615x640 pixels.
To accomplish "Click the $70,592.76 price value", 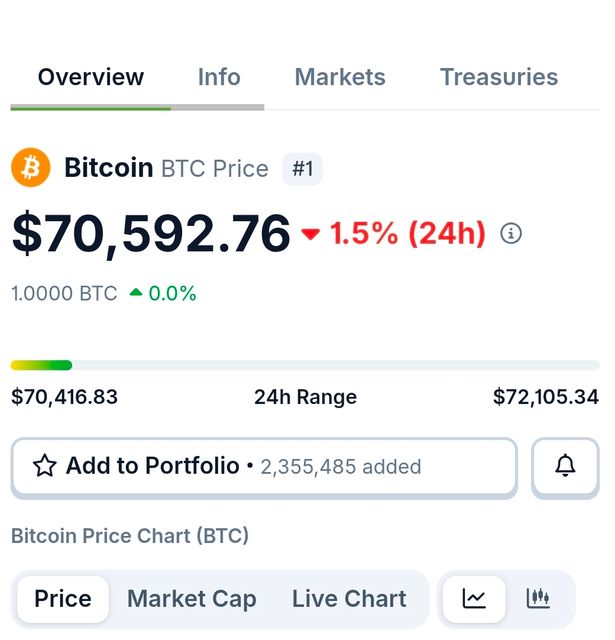I will [151, 234].
